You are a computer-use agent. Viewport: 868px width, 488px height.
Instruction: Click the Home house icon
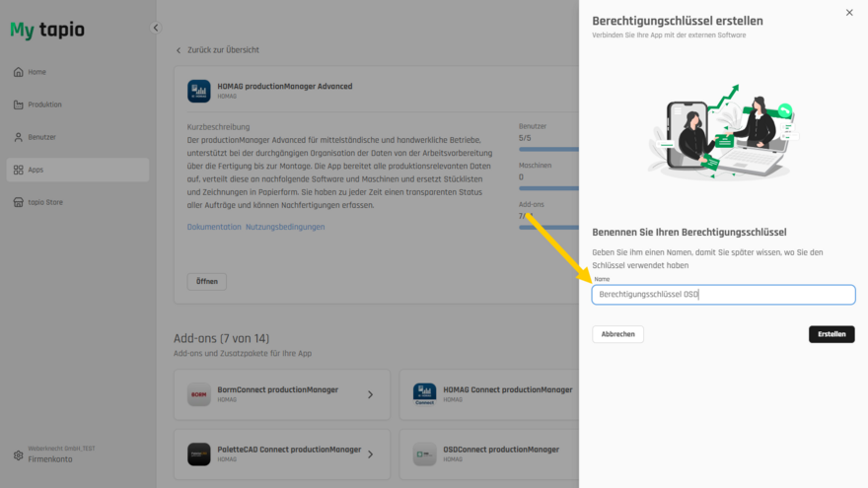19,72
